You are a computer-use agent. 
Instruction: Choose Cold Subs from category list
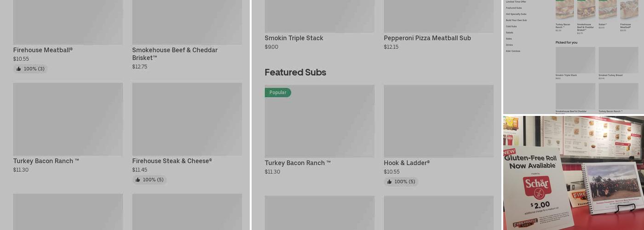tap(511, 27)
